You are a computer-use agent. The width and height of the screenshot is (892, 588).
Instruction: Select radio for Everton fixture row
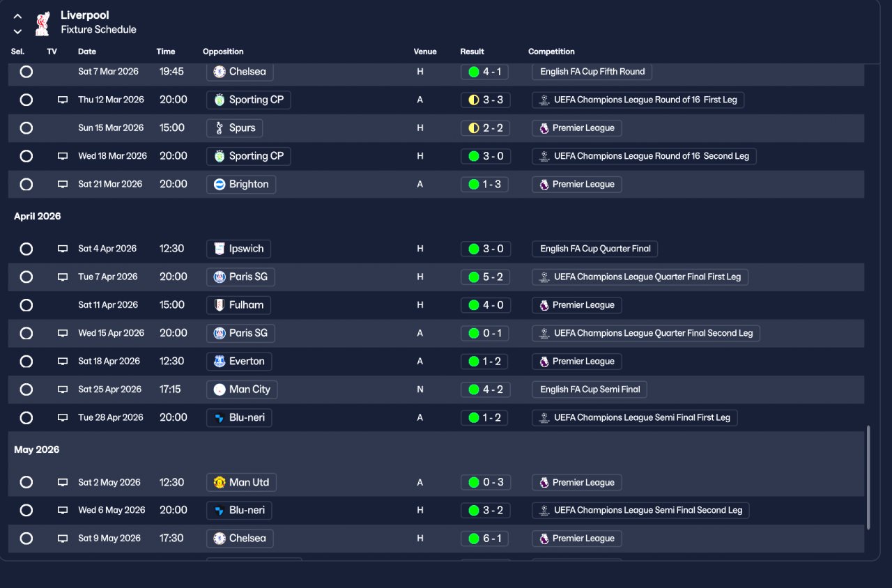[x=26, y=362]
